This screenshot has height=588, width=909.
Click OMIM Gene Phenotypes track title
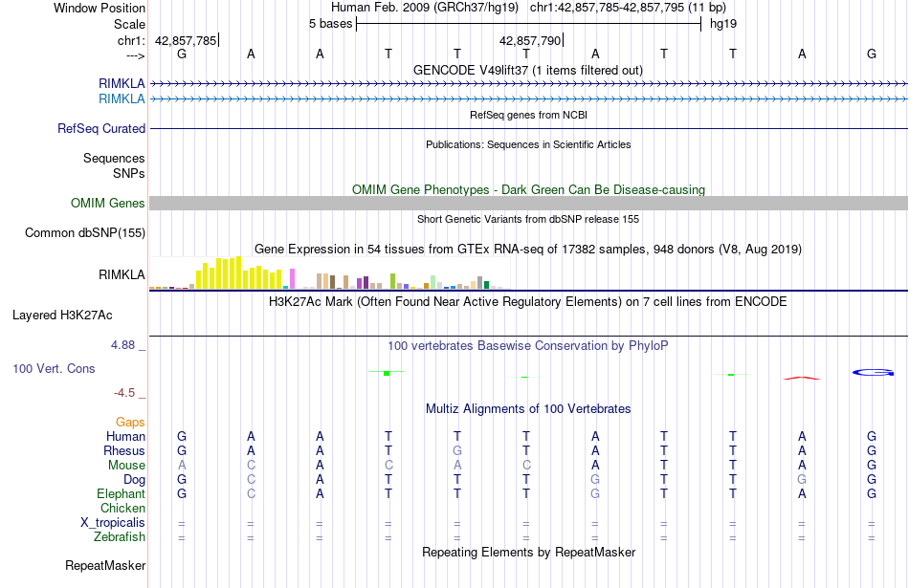pyautogui.click(x=529, y=189)
